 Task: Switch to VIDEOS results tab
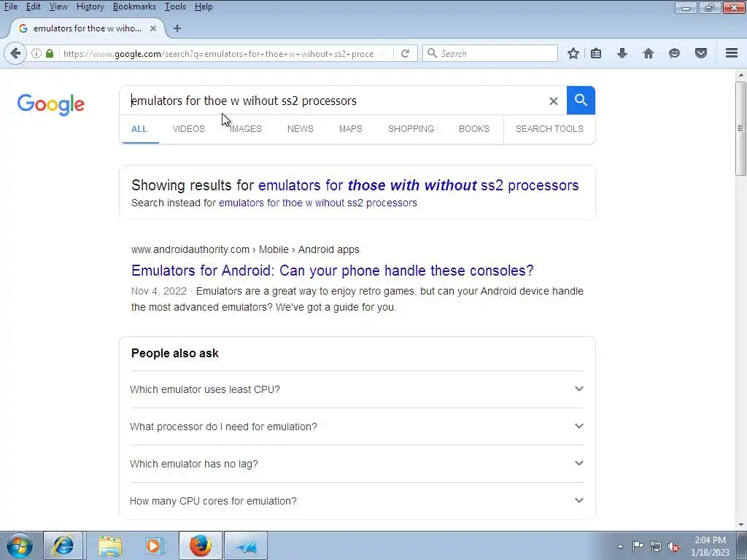point(189,129)
